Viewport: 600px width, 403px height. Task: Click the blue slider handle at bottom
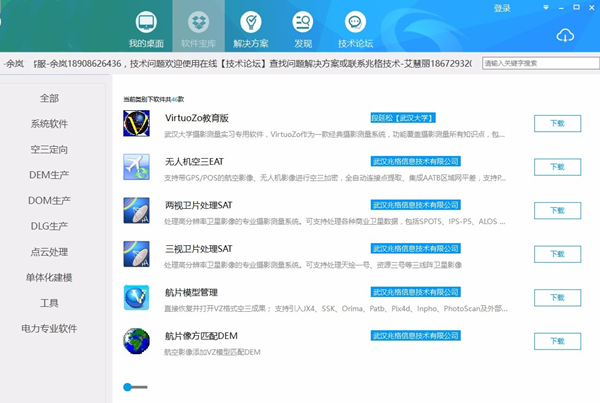pos(128,386)
